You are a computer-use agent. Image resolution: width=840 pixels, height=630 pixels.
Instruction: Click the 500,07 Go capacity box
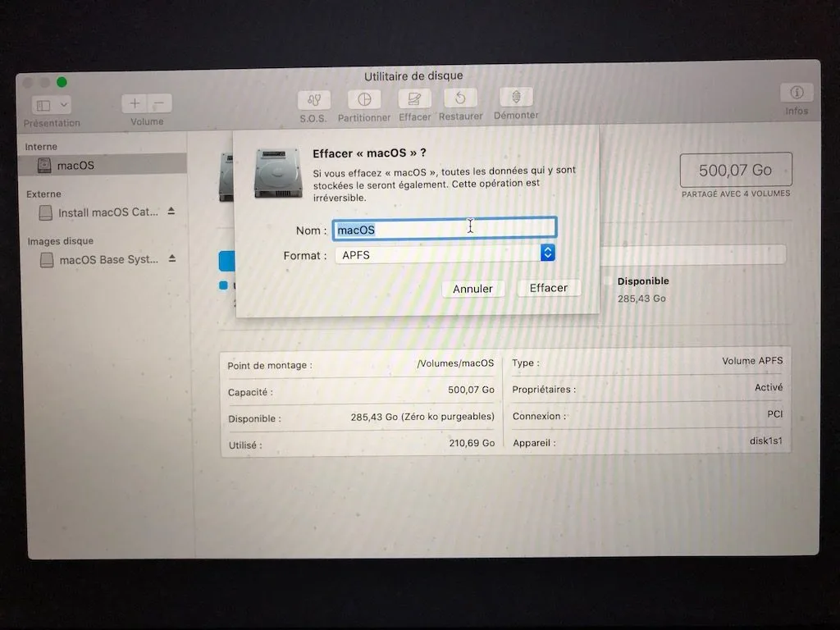click(x=736, y=171)
